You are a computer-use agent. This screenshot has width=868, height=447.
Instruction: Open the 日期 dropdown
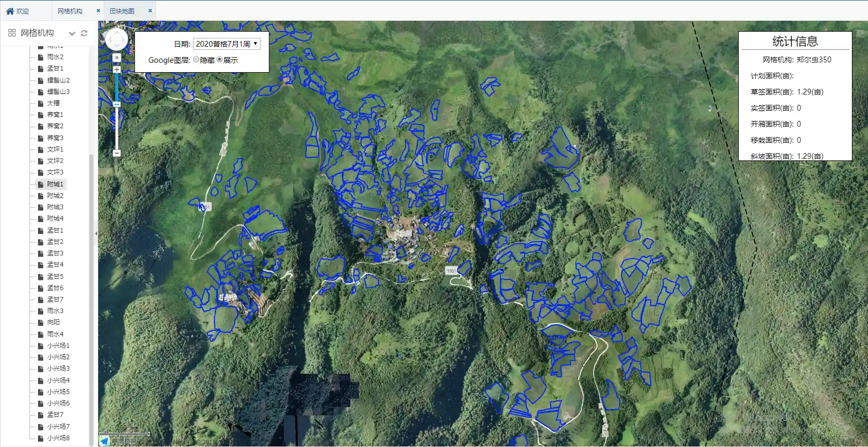pos(226,44)
